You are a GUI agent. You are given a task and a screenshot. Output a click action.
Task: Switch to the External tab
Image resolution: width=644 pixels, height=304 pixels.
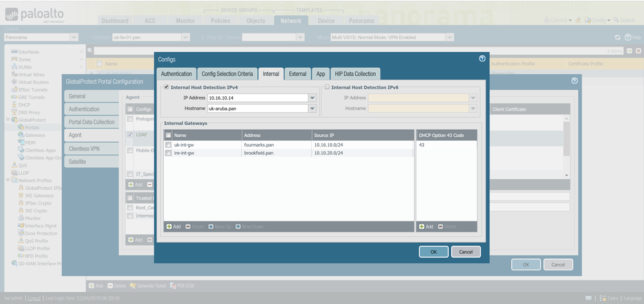(x=297, y=74)
